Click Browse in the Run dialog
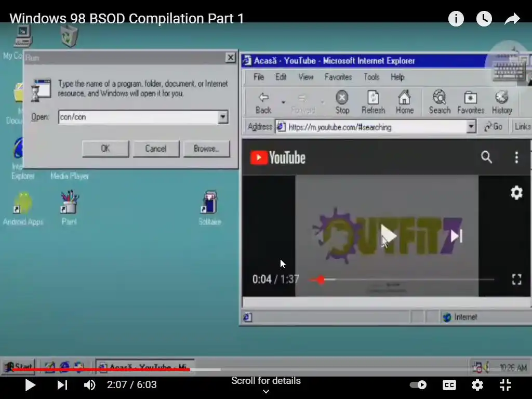Image resolution: width=532 pixels, height=399 pixels. (206, 149)
